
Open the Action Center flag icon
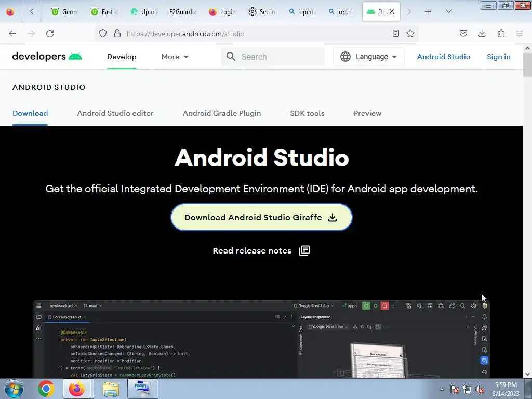point(455,389)
